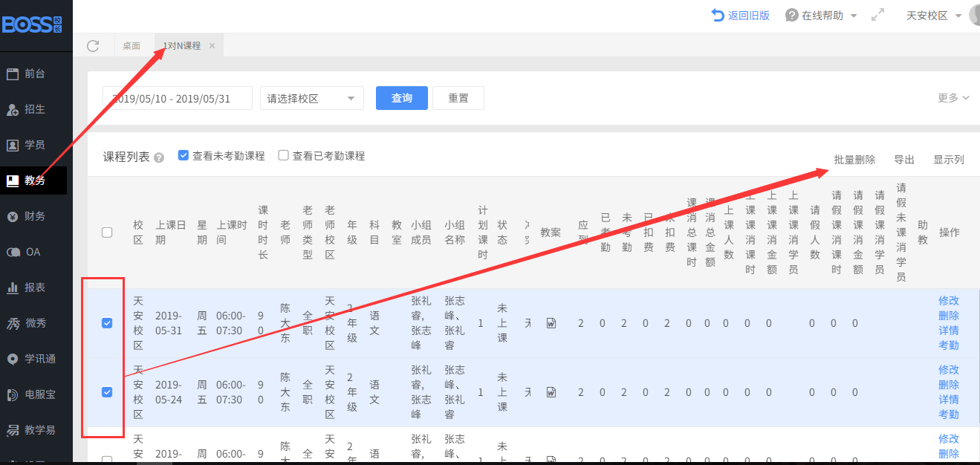Open the 教务 sidebar menu
The height and width of the screenshot is (465, 980).
coord(33,181)
